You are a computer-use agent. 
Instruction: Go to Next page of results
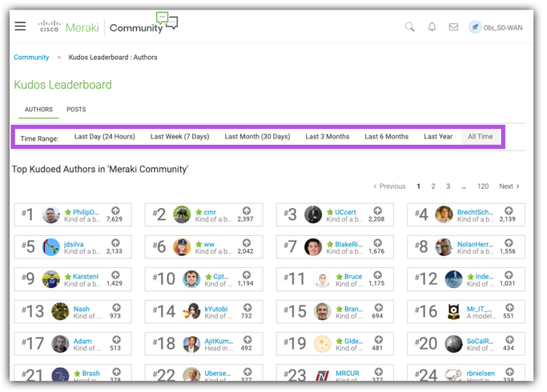tap(509, 186)
